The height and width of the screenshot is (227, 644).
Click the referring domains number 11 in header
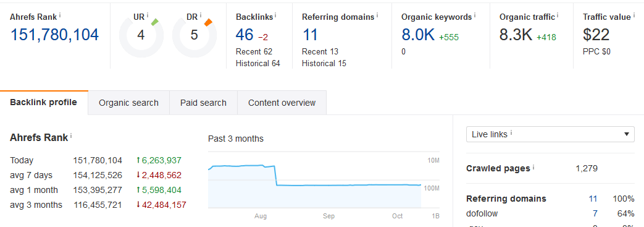[310, 35]
